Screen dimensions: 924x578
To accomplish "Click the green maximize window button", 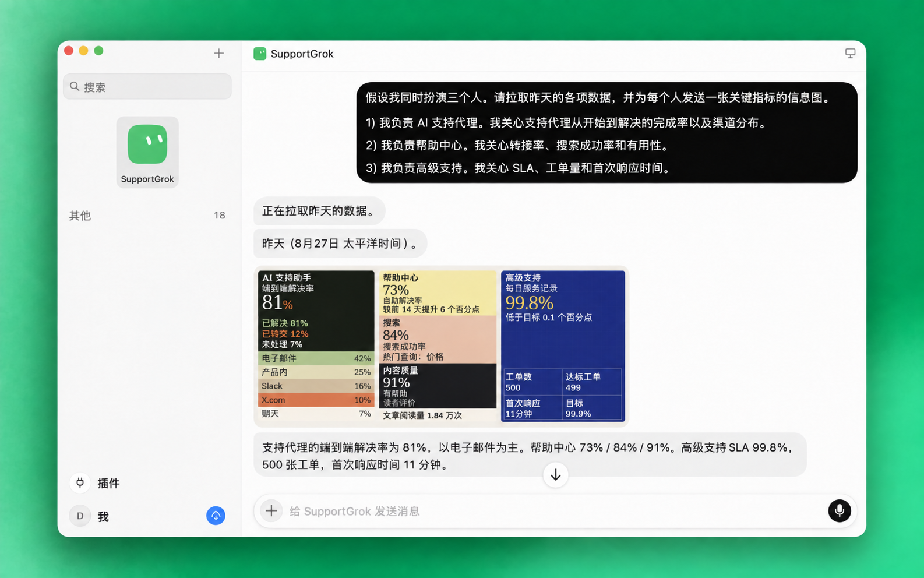I will click(99, 51).
